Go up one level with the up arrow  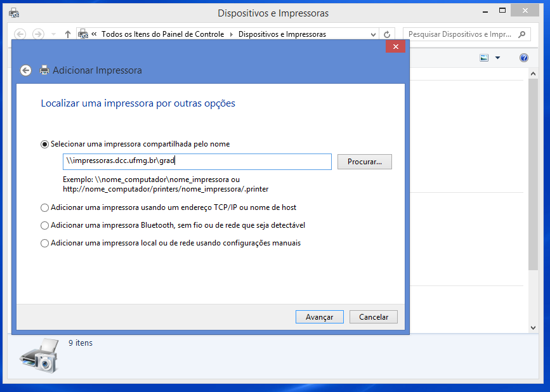(68, 34)
